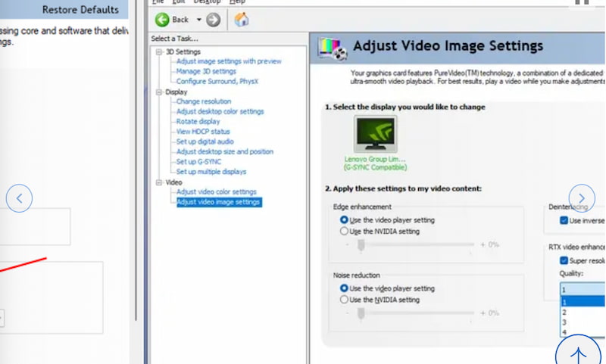The image size is (606, 364).
Task: Open the Help menu
Action: tap(236, 2)
